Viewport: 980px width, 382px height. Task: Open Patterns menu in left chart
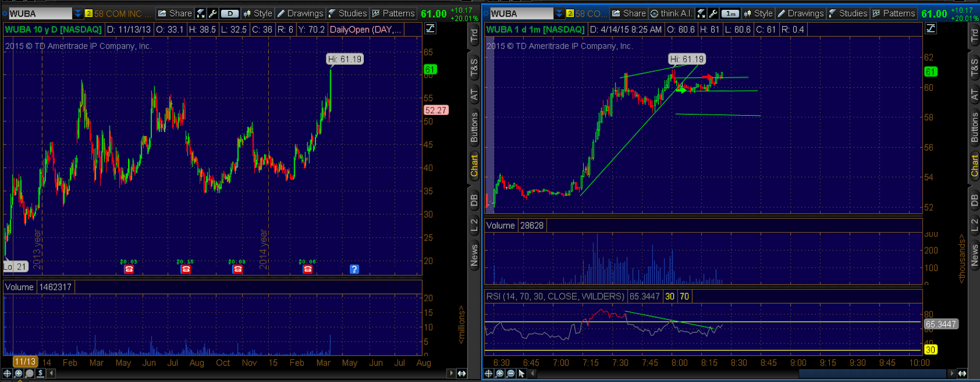(393, 13)
